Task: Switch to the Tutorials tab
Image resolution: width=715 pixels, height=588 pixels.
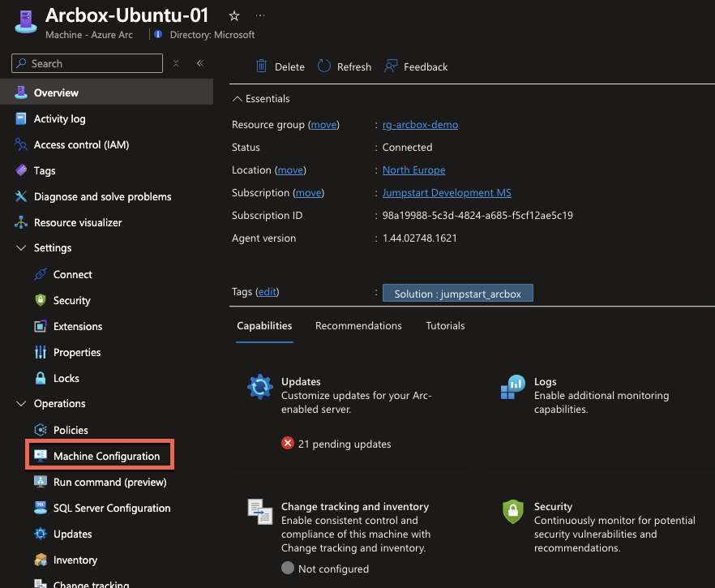Action: coord(445,326)
